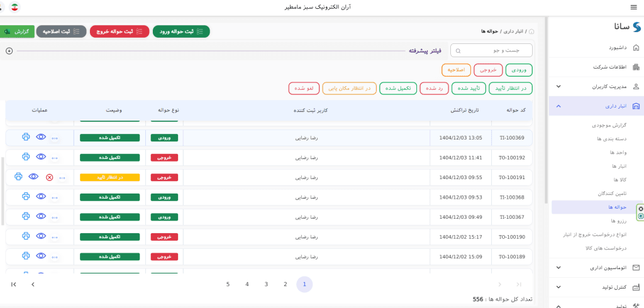The width and height of the screenshot is (644, 308).
Task: Click the جست و جو search field
Action: tap(491, 50)
